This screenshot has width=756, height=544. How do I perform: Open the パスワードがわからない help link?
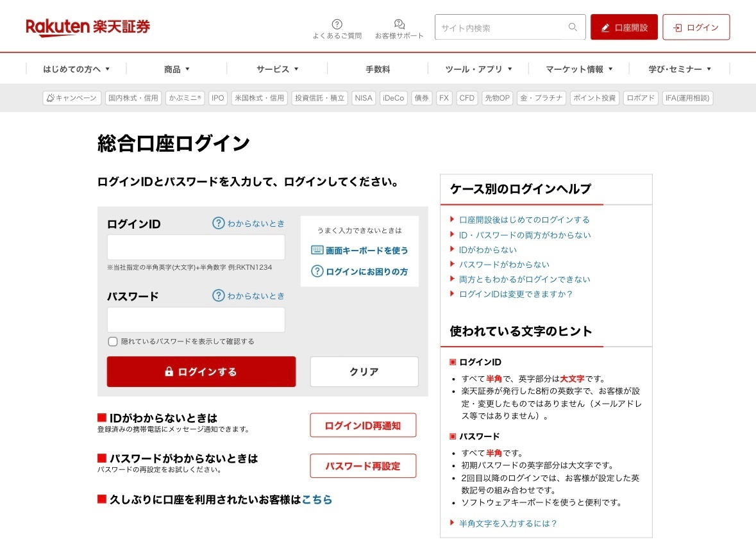pyautogui.click(x=504, y=265)
